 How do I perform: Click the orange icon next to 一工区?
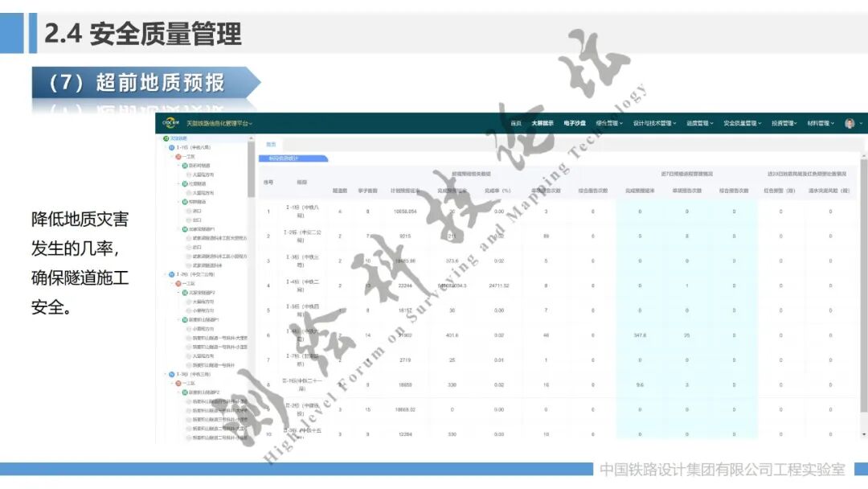pyautogui.click(x=179, y=158)
